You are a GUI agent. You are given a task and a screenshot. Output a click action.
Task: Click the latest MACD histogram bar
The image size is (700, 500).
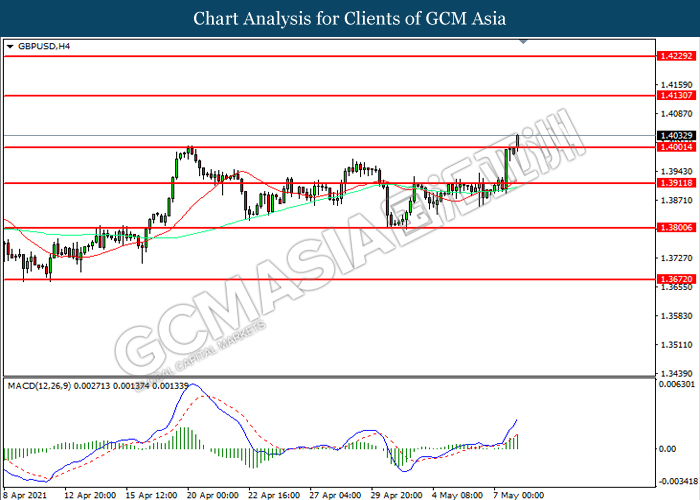coord(517,442)
